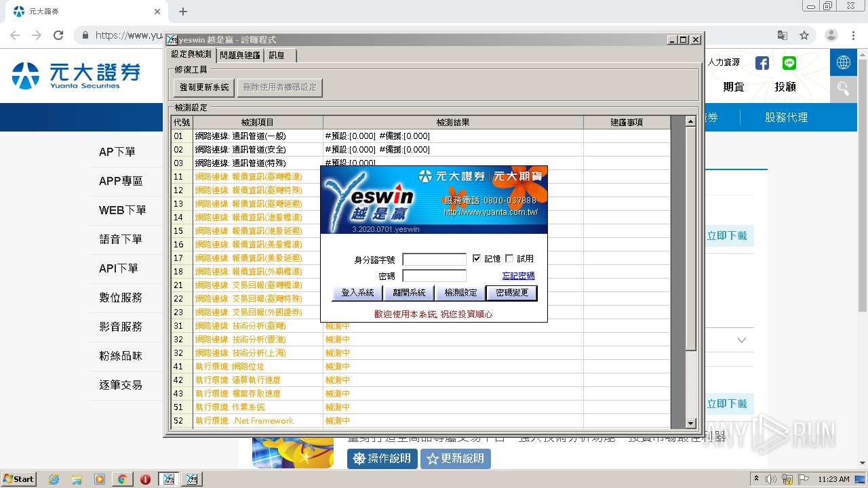This screenshot has height=488, width=868.
Task: Bookmark this page with the star icon
Action: [x=804, y=35]
